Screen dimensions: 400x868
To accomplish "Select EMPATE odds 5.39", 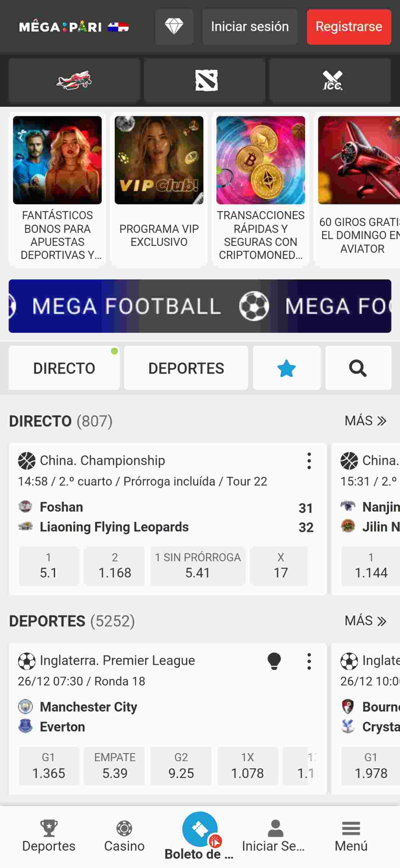I will point(115,766).
